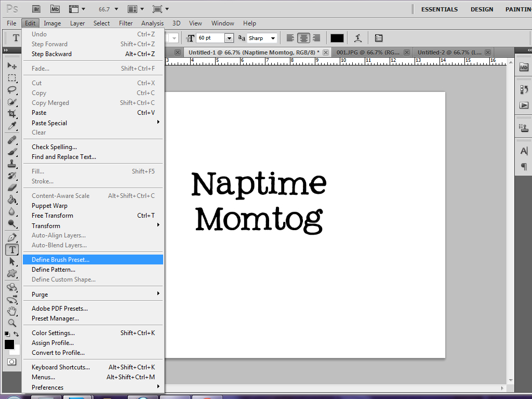Switch to the DESIGN workspace
The height and width of the screenshot is (399, 532).
(482, 9)
